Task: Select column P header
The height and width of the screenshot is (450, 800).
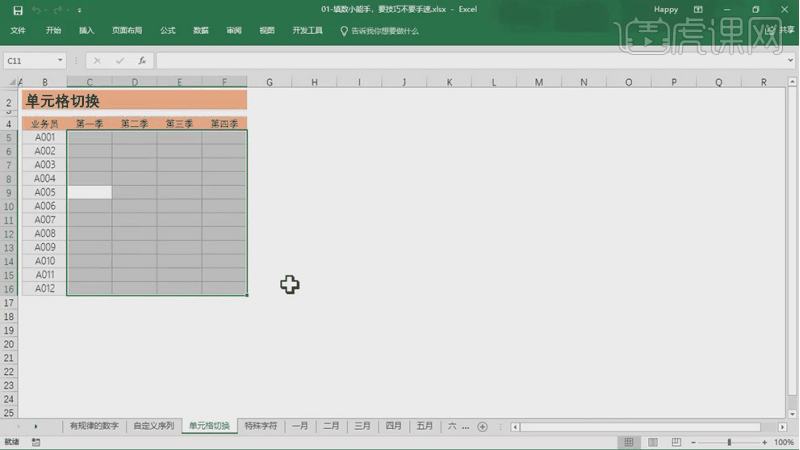Action: [x=673, y=82]
